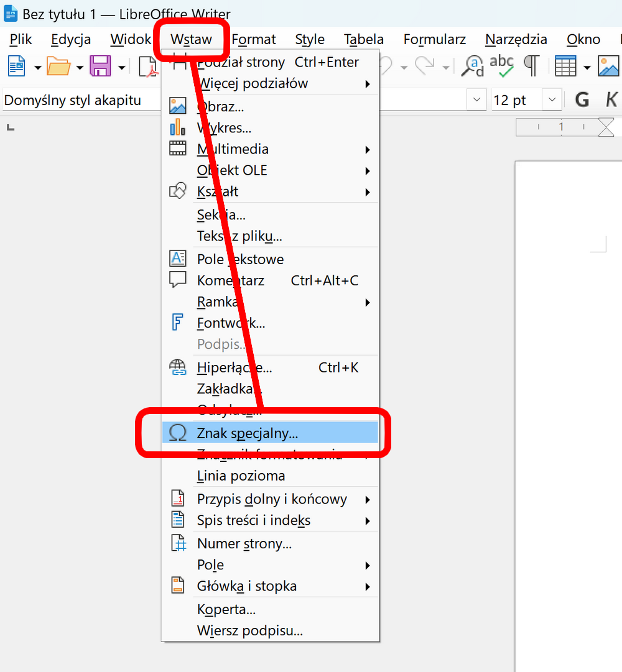Toggle italic with the K button

point(611,100)
